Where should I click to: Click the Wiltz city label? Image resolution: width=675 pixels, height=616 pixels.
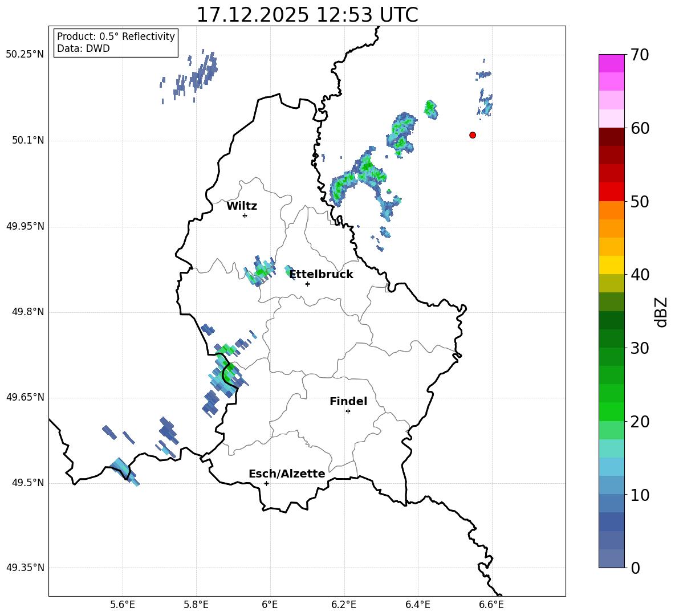click(242, 206)
